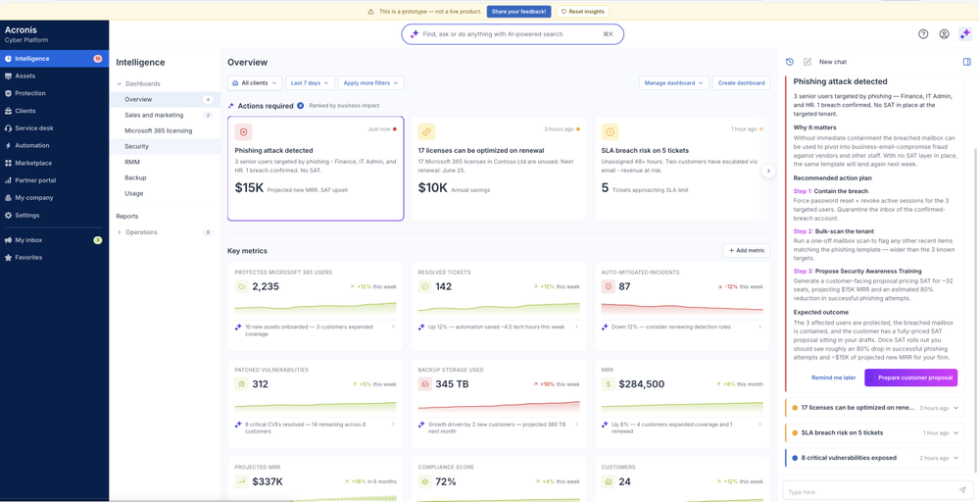Select Sales and marketing dashboard
The image size is (980, 502).
click(x=165, y=115)
